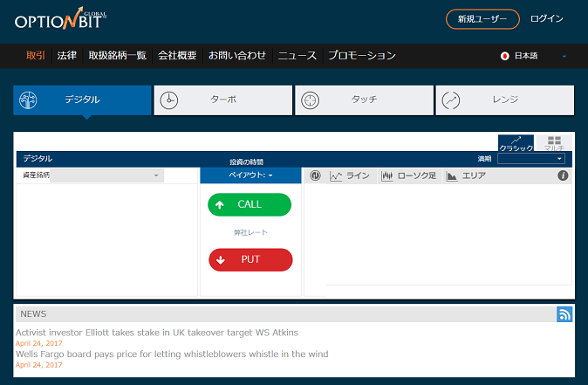Open the ニュース menu item
Image resolution: width=588 pixels, height=385 pixels.
point(297,56)
